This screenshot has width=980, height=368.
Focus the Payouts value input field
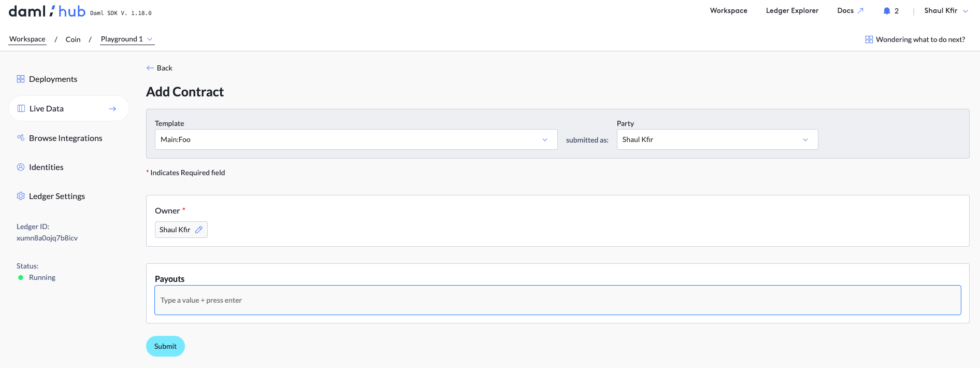(557, 300)
